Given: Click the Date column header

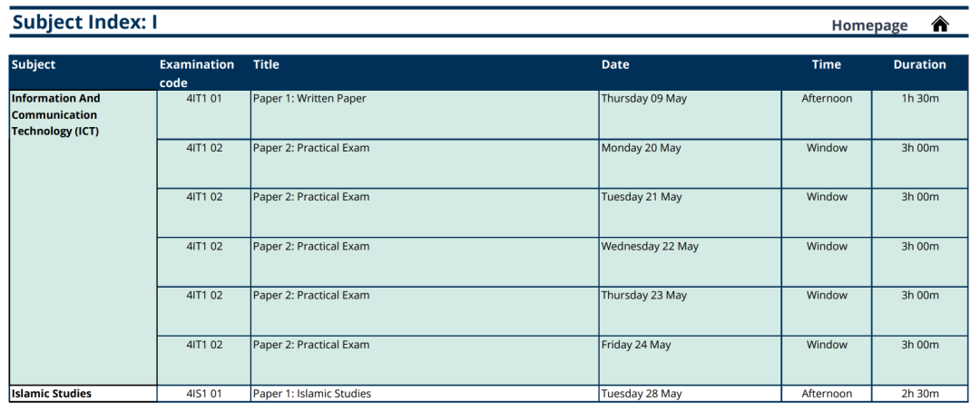Looking at the screenshot, I should (615, 64).
